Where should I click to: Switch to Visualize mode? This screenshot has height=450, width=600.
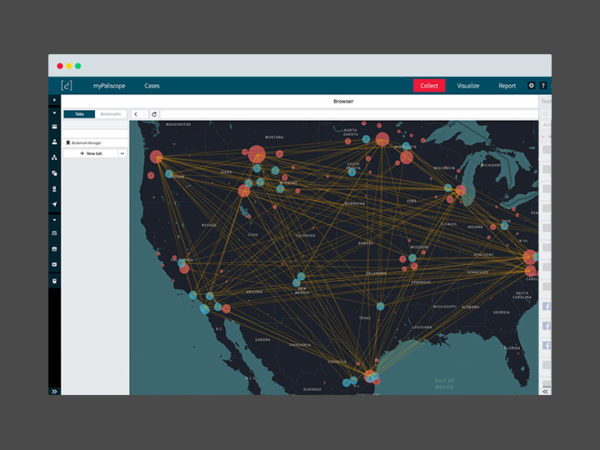click(x=468, y=86)
